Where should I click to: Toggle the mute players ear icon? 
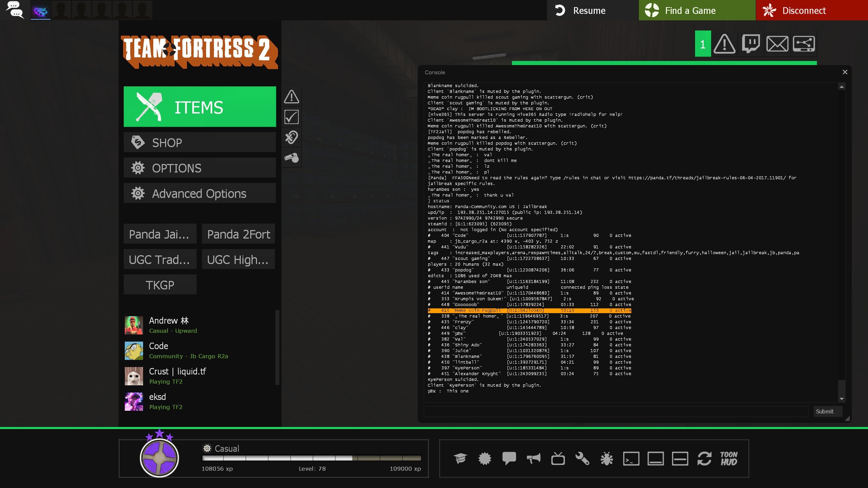(291, 137)
